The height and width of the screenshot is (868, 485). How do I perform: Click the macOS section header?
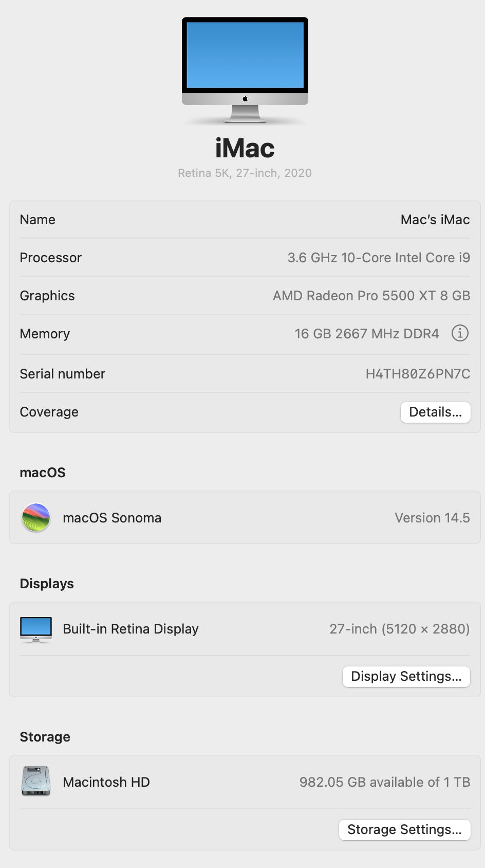tap(43, 473)
